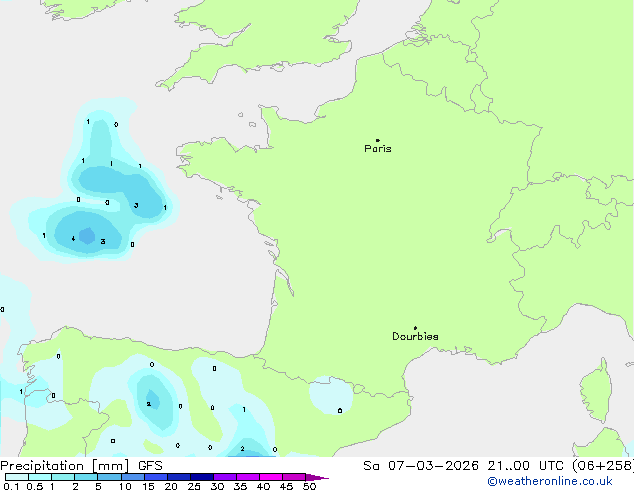
Task: Click the GFS model label
Action: pyautogui.click(x=150, y=466)
